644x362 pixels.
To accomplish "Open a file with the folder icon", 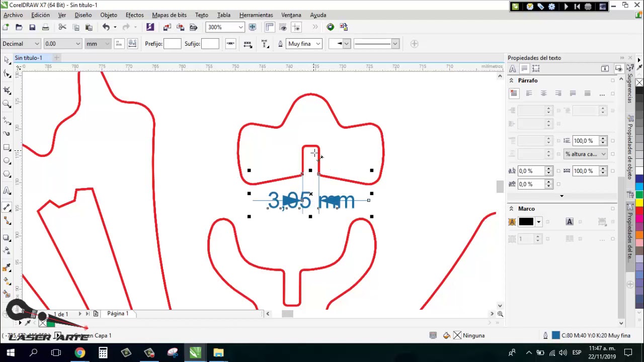I will [19, 27].
